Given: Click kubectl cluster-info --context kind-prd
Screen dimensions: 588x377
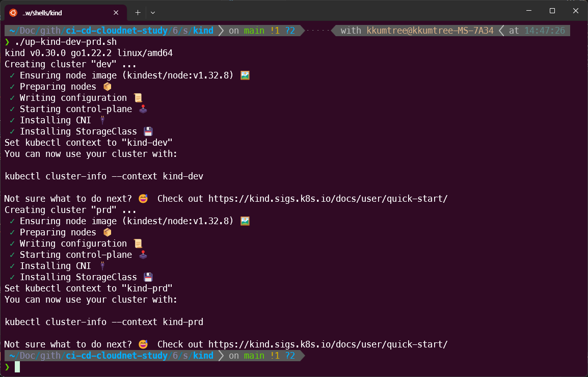Looking at the screenshot, I should click(x=104, y=322).
